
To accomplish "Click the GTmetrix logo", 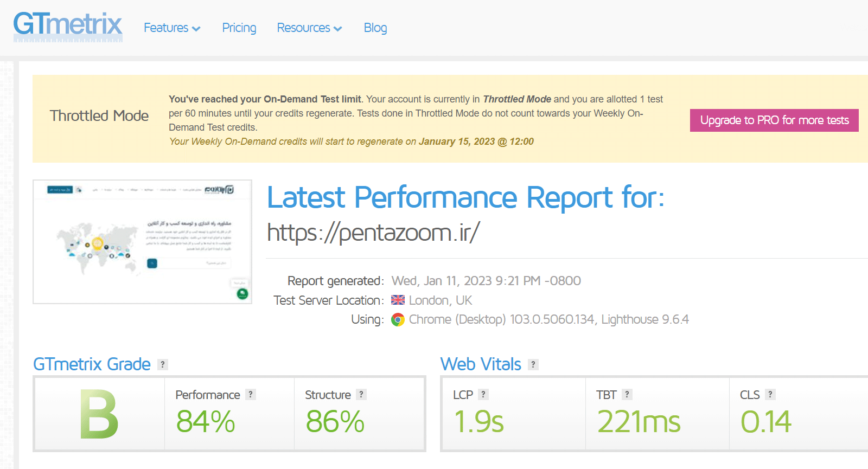I will pos(68,26).
